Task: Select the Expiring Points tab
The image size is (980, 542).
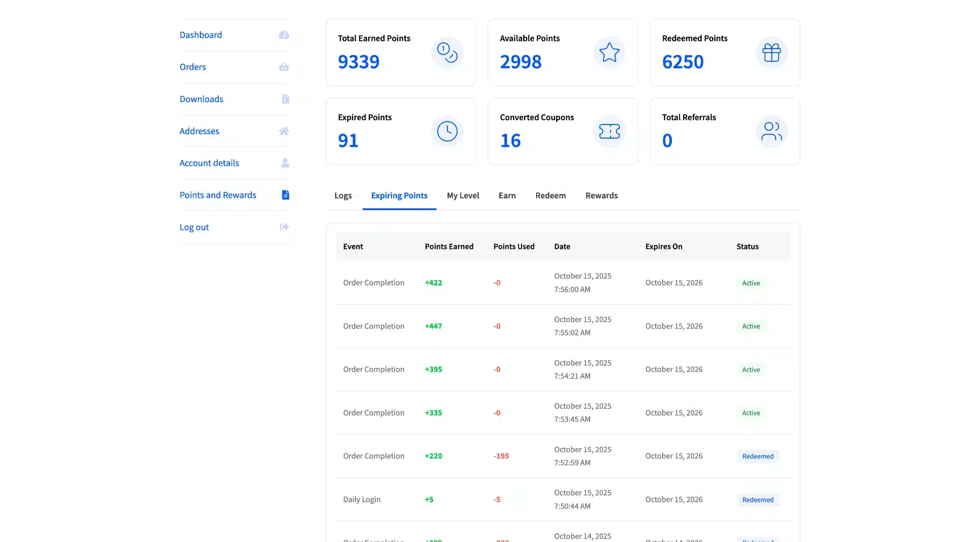Action: [399, 195]
